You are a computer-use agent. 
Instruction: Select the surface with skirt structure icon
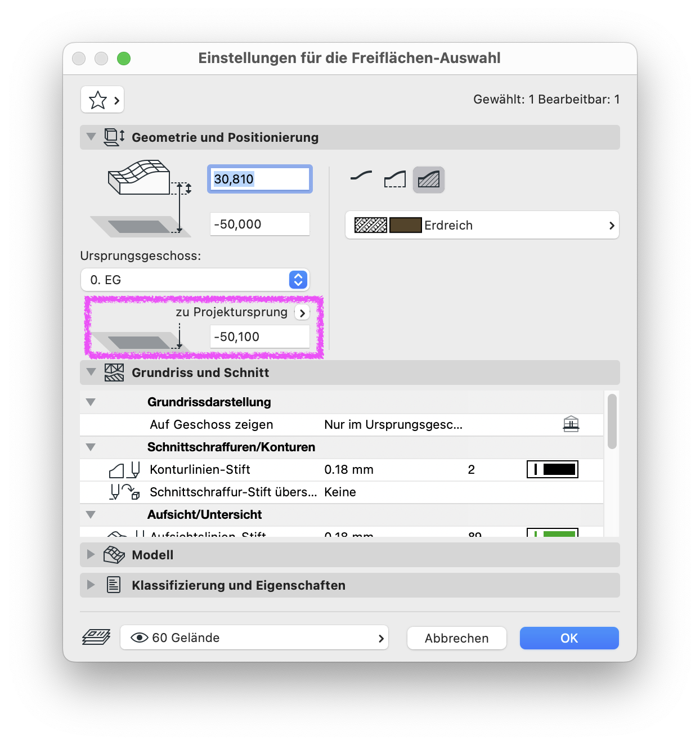[x=395, y=179]
